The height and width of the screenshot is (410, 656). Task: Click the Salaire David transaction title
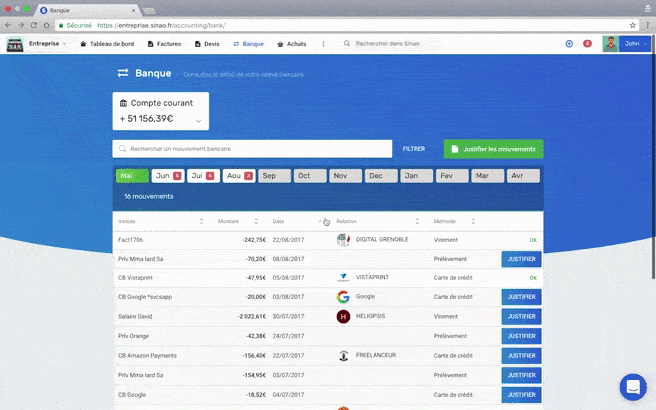pos(135,317)
